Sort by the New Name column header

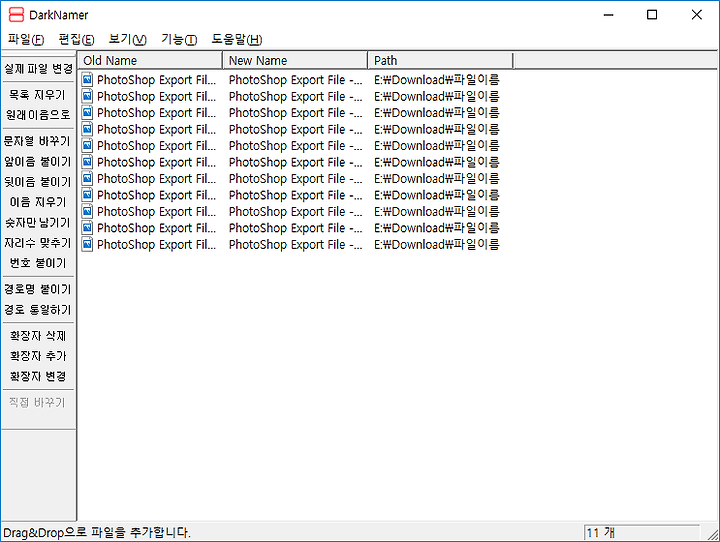(x=295, y=61)
